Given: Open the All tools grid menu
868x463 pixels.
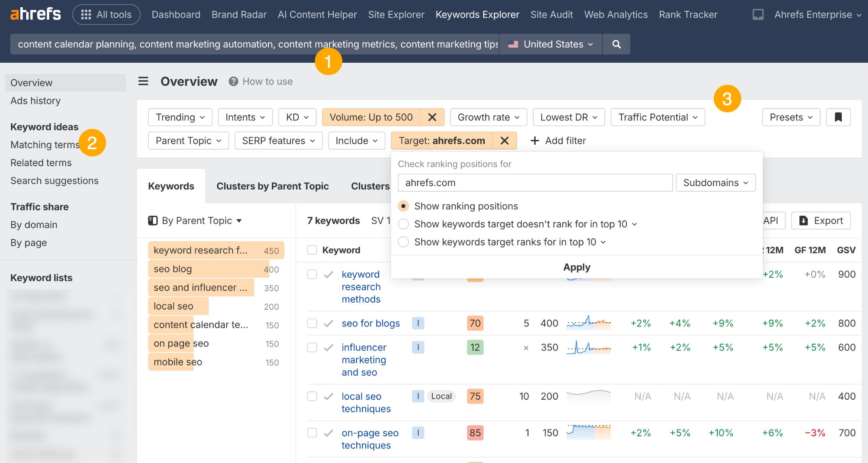Looking at the screenshot, I should coord(106,14).
